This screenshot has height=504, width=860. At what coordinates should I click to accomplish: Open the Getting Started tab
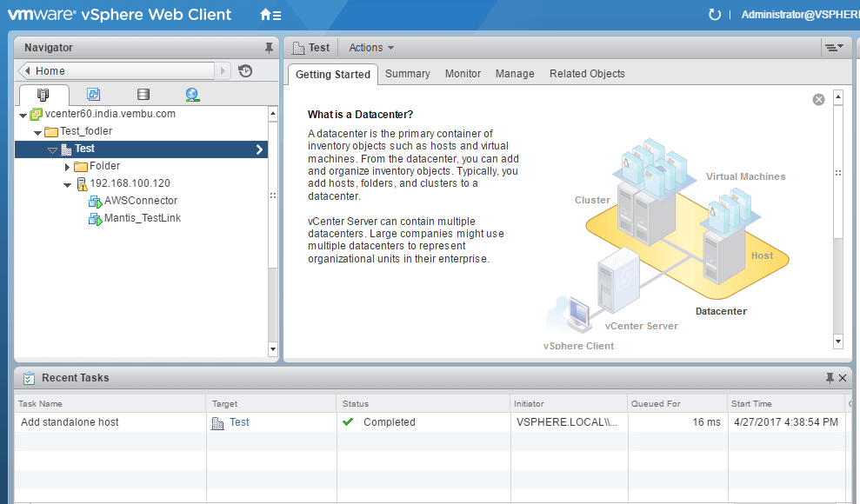(x=333, y=75)
